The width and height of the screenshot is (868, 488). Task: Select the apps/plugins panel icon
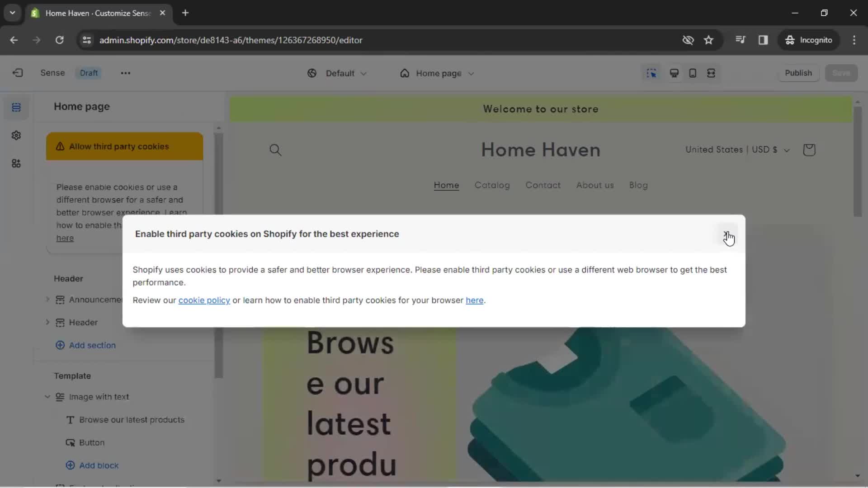click(16, 164)
